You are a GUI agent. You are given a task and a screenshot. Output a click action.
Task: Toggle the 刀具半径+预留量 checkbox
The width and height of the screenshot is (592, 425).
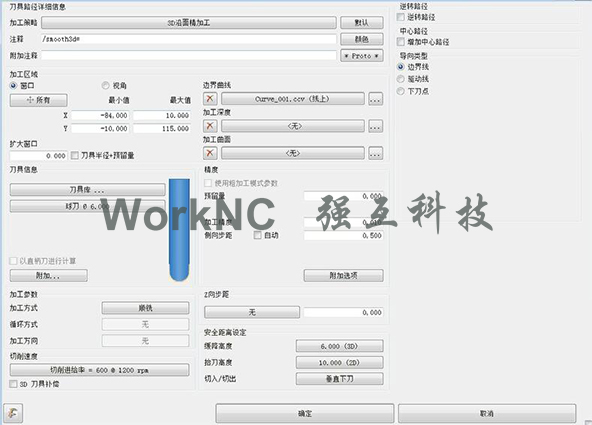pos(75,156)
